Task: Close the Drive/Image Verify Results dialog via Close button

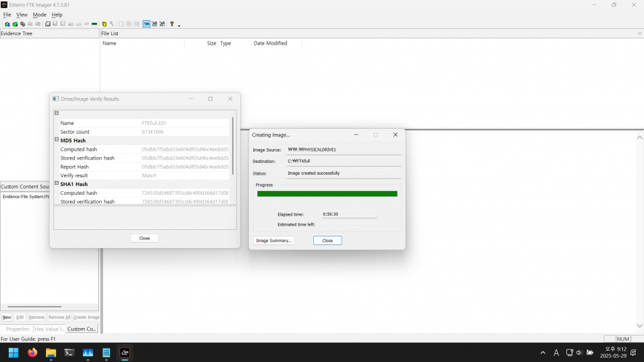Action: 145,238
